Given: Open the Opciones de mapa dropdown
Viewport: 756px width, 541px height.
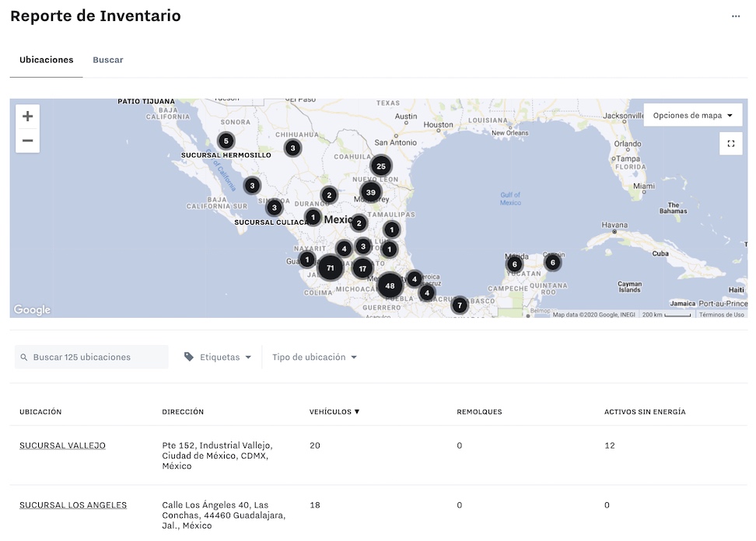Looking at the screenshot, I should (692, 115).
